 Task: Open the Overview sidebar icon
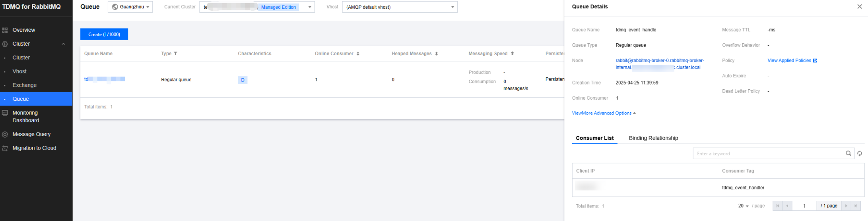(x=5, y=30)
